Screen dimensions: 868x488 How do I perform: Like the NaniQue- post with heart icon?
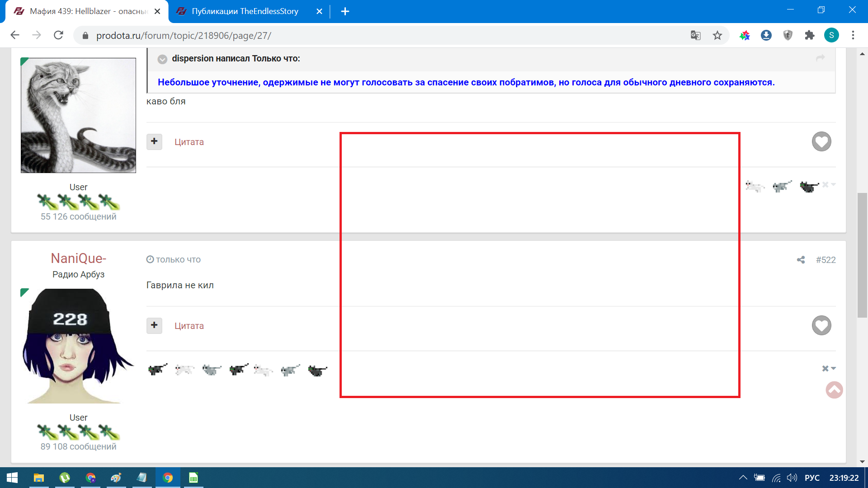[x=821, y=325]
